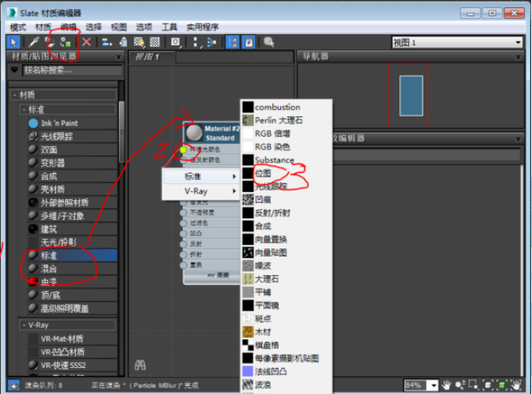
Task: Select 多维/子对象 material
Action: tap(72, 216)
